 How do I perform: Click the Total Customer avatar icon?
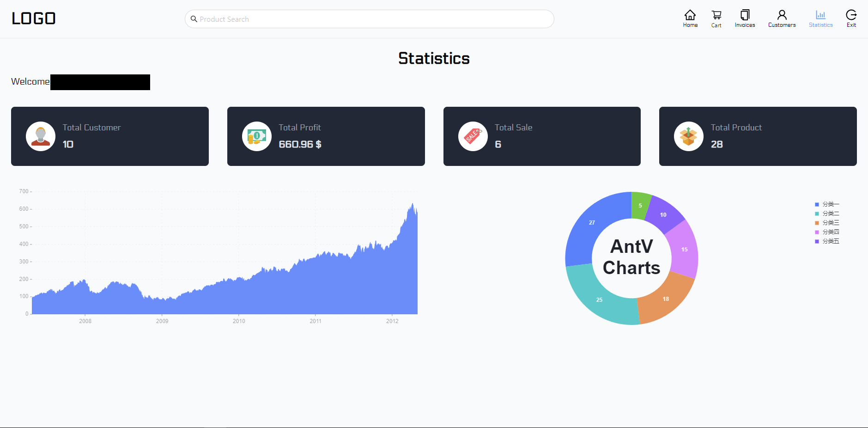(41, 136)
